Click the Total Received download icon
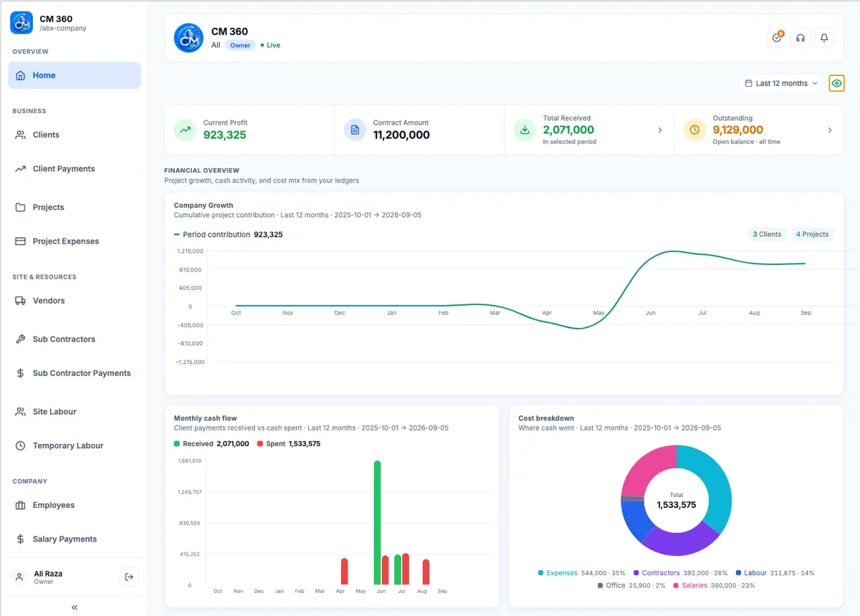 [x=525, y=130]
